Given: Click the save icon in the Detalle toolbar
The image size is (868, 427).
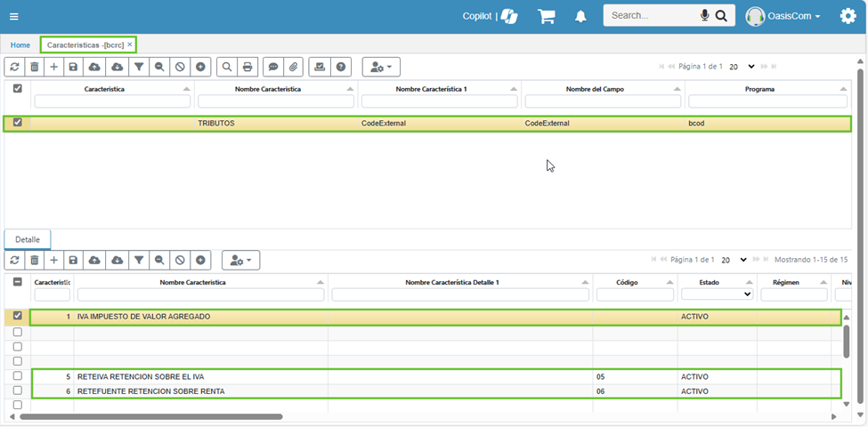Looking at the screenshot, I should 73,260.
